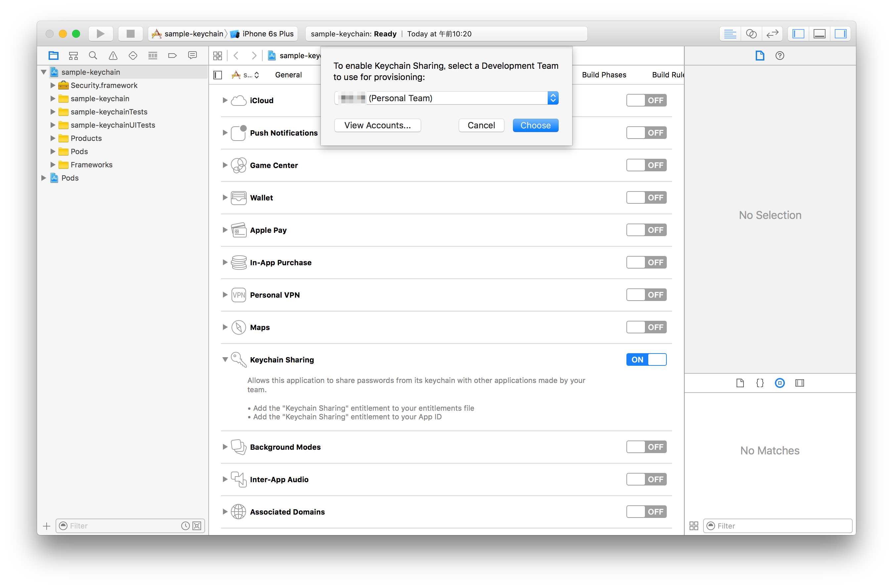Image resolution: width=893 pixels, height=588 pixels.
Task: Enable Push Notifications
Action: (x=646, y=133)
